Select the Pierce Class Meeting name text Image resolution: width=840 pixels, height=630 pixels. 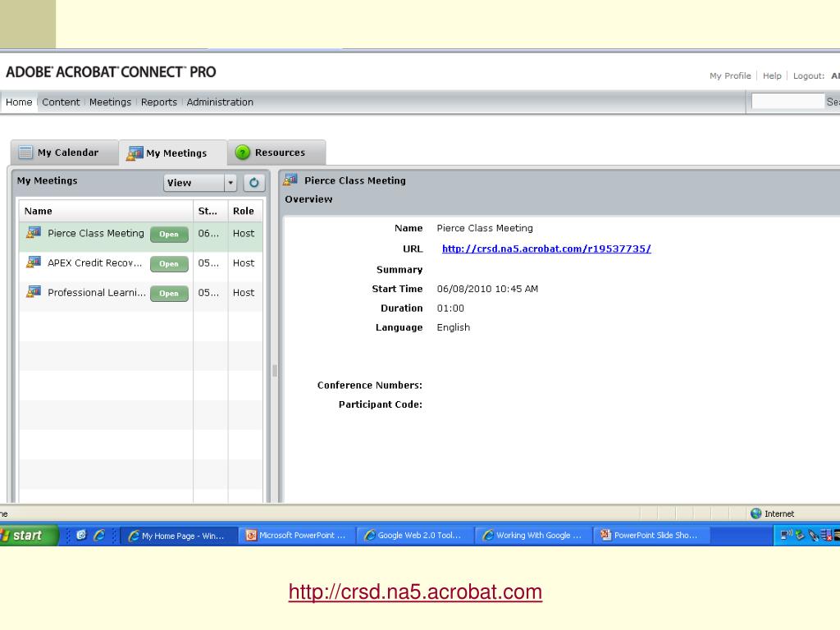coord(96,233)
